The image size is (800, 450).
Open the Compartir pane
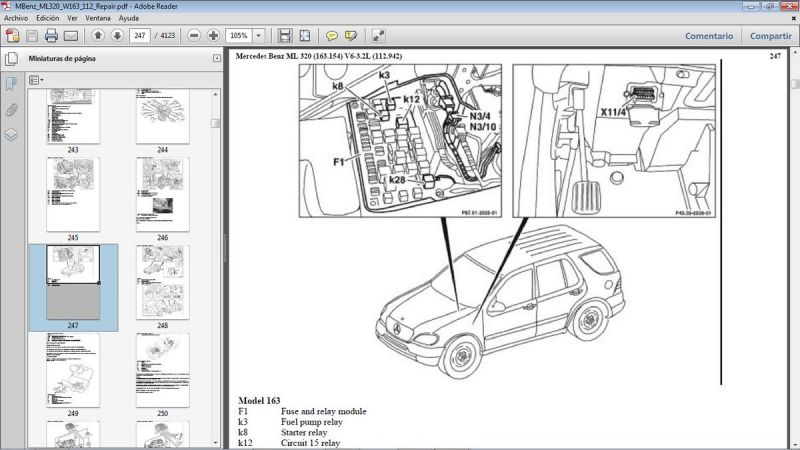tap(770, 36)
